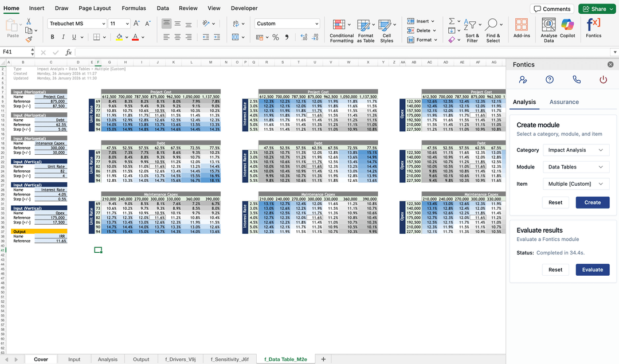Switch to the Assurance tab in Fontics
This screenshot has height=364, width=619.
tap(564, 102)
